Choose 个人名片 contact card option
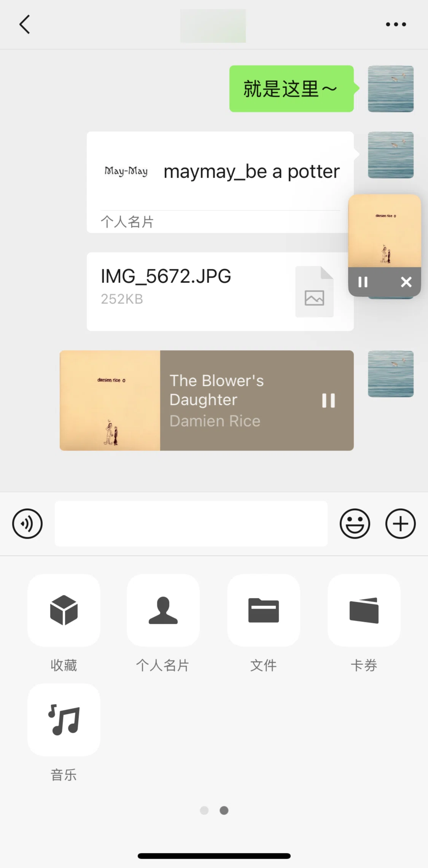The height and width of the screenshot is (868, 428). pyautogui.click(x=163, y=610)
